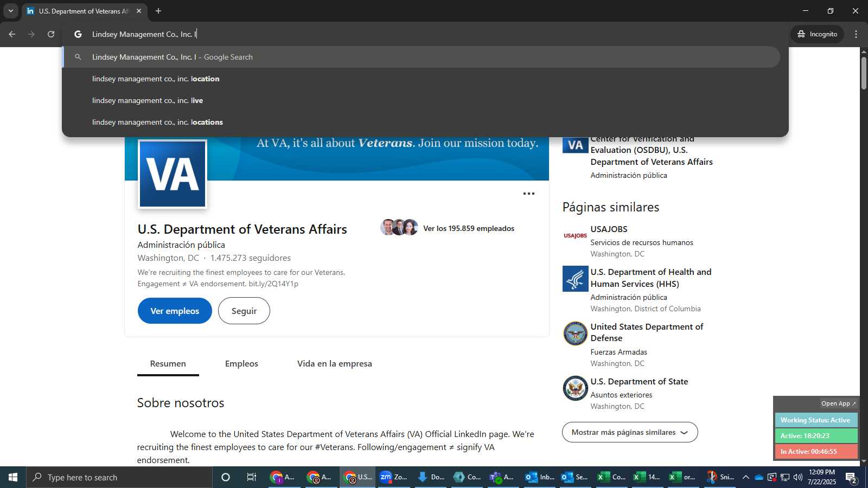The width and height of the screenshot is (868, 488).
Task: Click the 'Ver empleos' button
Action: coord(175,311)
